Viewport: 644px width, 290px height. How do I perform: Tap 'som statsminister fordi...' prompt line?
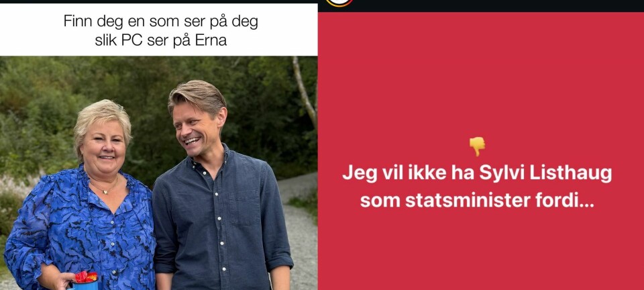click(477, 200)
